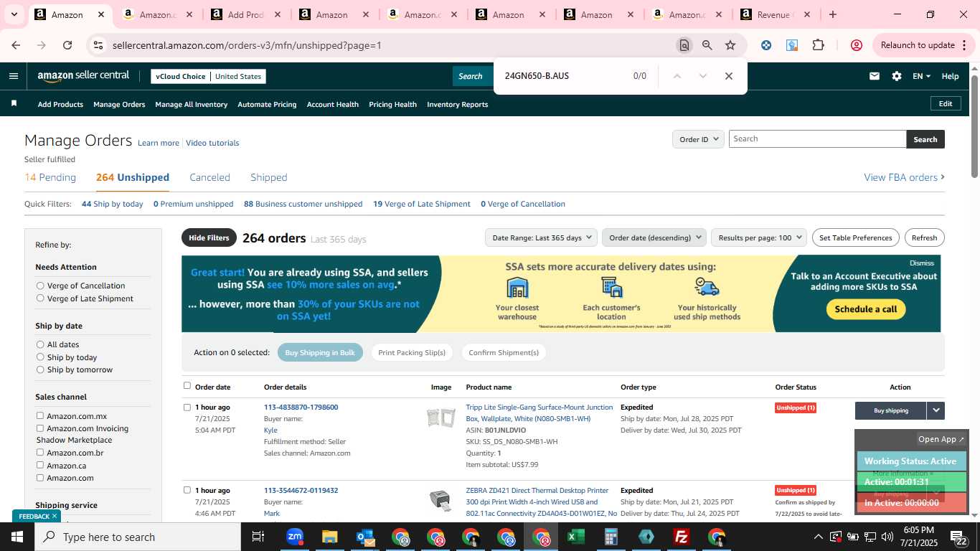Go to the next find result arrow

[702, 76]
